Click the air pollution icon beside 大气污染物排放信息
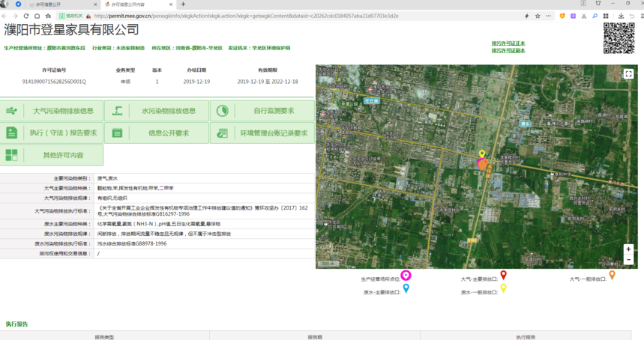The image size is (644, 340). [11, 111]
